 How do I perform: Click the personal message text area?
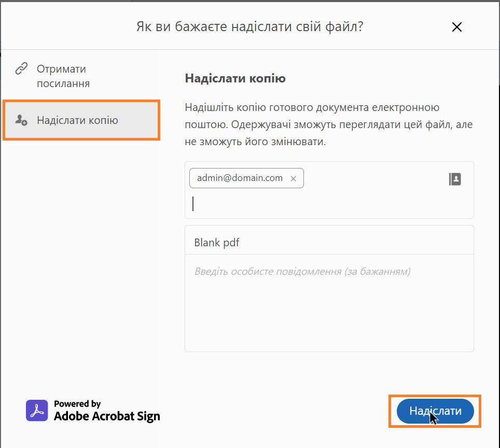click(x=329, y=303)
